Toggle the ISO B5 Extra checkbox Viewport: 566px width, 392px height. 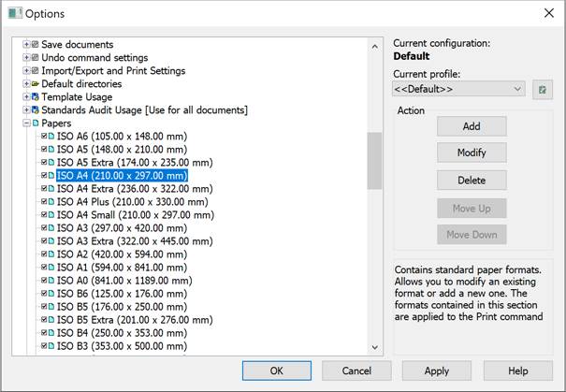43,319
